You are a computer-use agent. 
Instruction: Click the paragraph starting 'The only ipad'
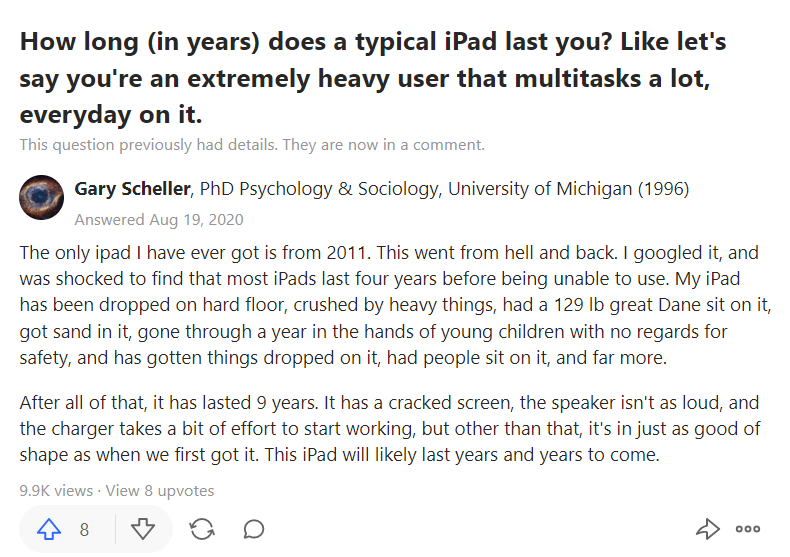pyautogui.click(x=395, y=305)
